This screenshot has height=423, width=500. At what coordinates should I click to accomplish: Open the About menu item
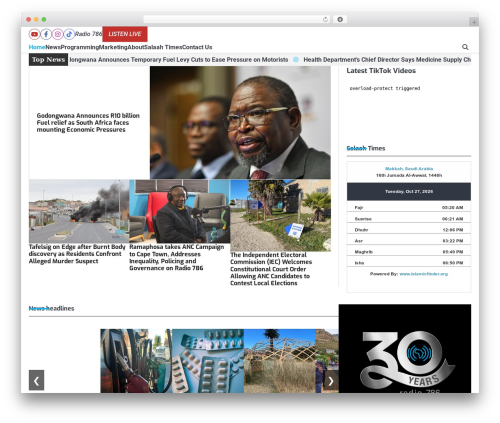pyautogui.click(x=136, y=47)
